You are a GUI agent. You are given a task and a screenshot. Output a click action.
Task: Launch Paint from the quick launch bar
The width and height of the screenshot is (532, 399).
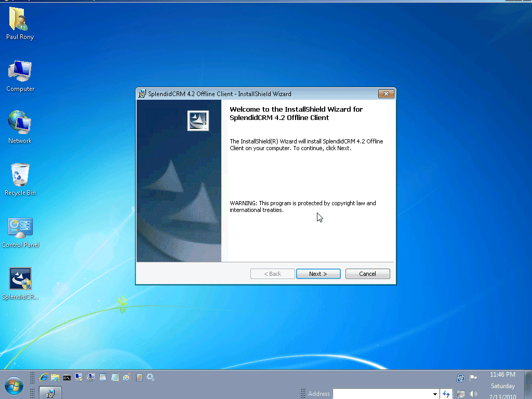click(x=126, y=378)
